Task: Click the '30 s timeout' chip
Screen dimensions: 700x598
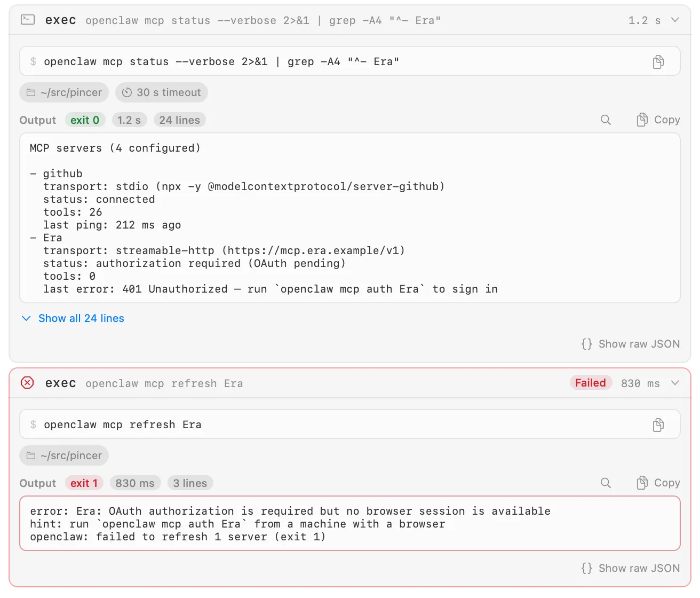Action: click(162, 92)
